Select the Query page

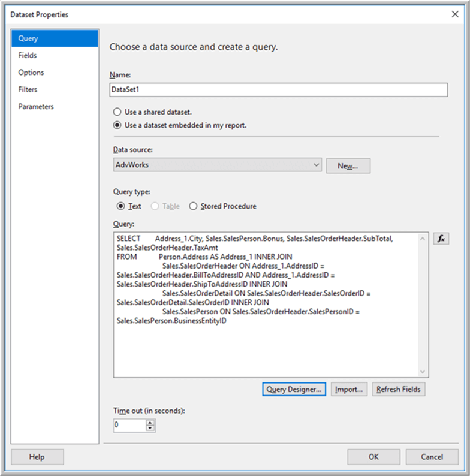tap(55, 38)
